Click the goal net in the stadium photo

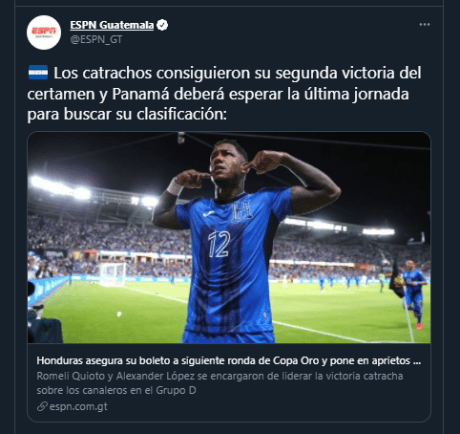point(113,274)
